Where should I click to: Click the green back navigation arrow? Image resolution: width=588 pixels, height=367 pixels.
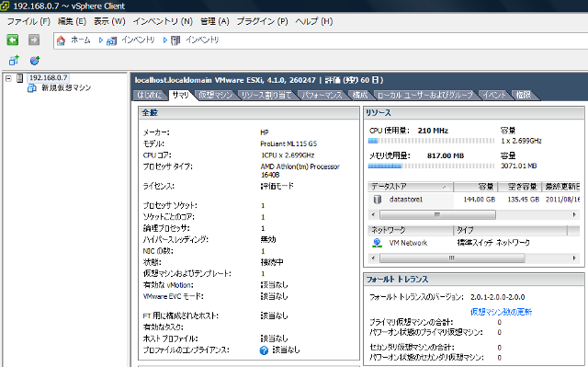point(12,40)
